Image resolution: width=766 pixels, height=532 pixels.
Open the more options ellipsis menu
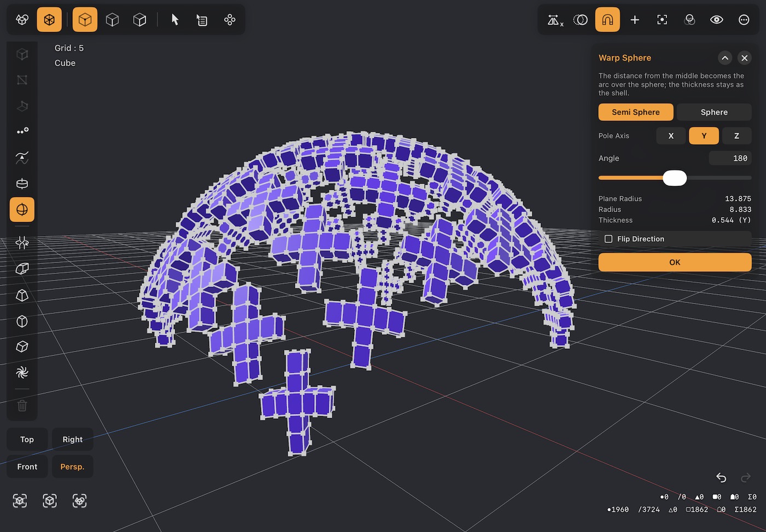click(744, 20)
